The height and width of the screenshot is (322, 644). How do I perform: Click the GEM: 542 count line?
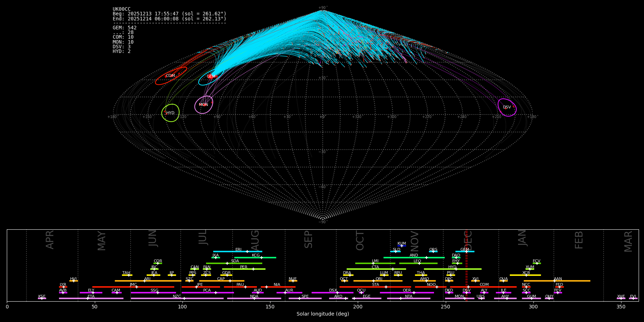click(x=125, y=28)
